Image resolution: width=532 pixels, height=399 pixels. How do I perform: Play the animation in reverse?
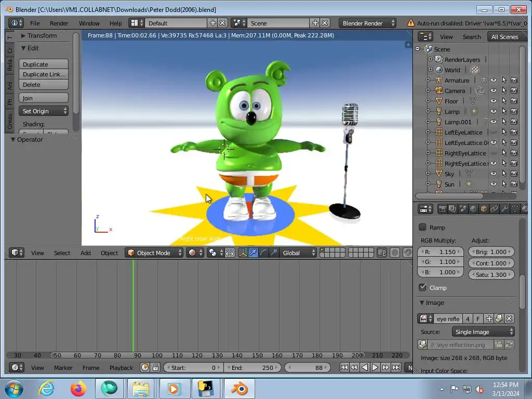[365, 367]
